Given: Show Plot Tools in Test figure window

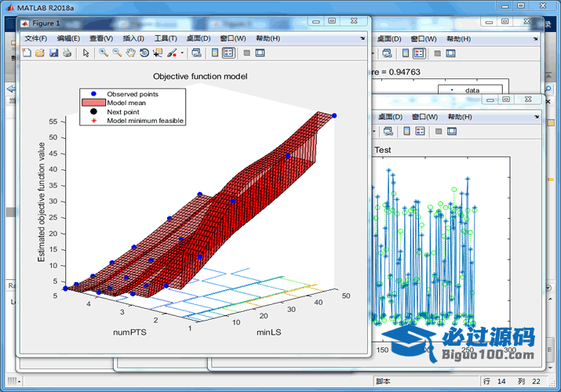Looking at the screenshot, I should (452, 131).
